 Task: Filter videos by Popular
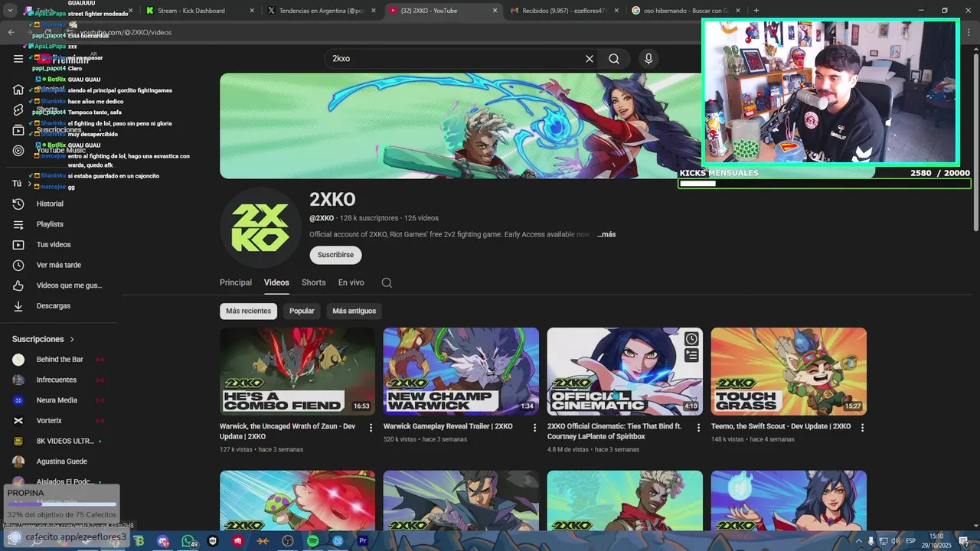pyautogui.click(x=302, y=311)
